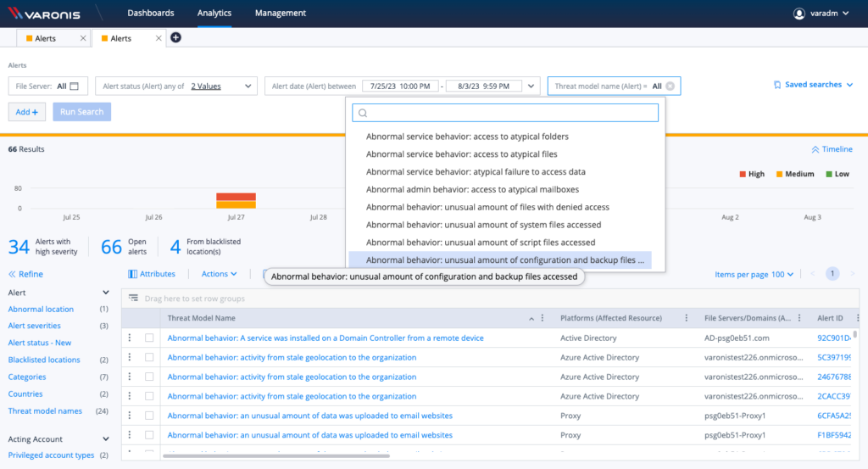
Task: Sort Threat Model Name ascending arrow
Action: (x=531, y=318)
